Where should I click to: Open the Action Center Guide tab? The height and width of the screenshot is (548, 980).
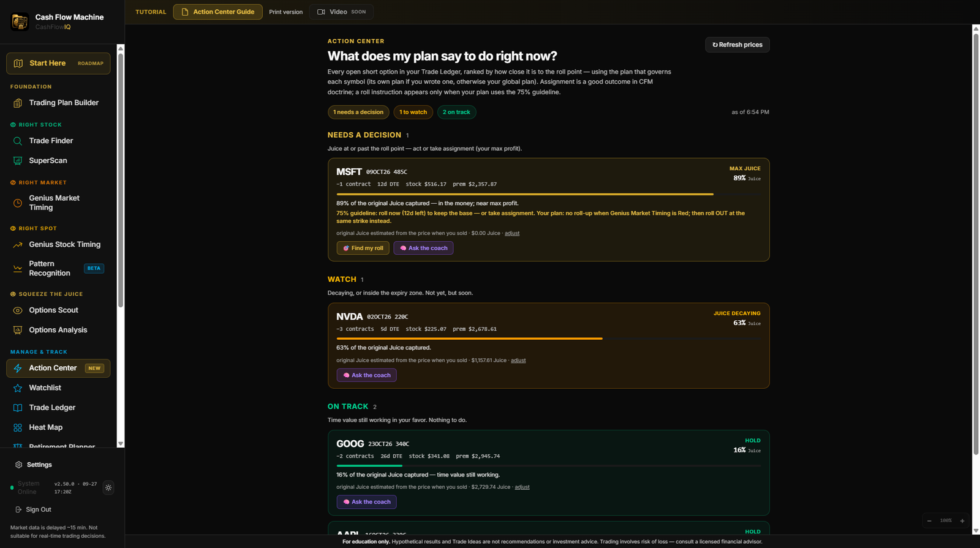pos(218,12)
